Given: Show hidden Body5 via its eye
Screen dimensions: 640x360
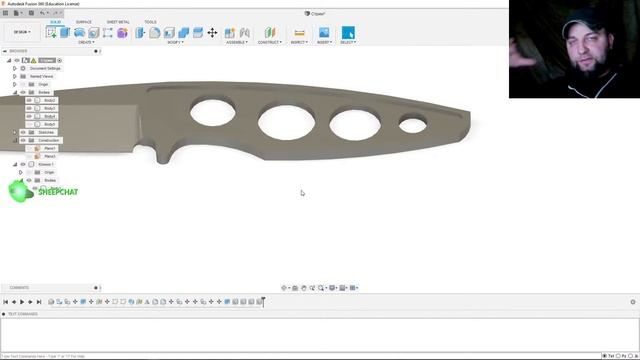Looking at the screenshot, I should (29, 124).
